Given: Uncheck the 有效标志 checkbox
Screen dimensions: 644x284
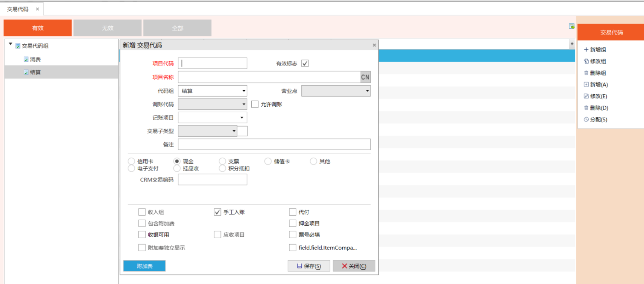Looking at the screenshot, I should (x=305, y=63).
